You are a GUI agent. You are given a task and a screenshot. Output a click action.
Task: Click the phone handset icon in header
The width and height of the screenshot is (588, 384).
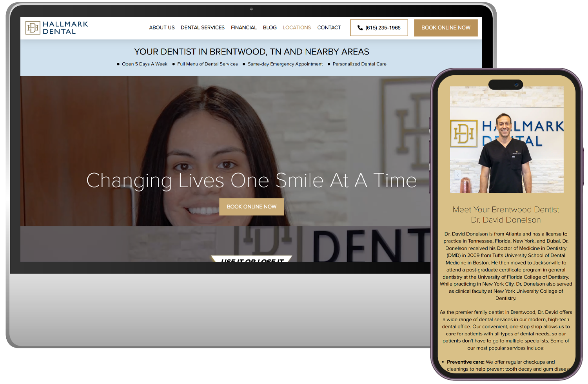coord(360,28)
